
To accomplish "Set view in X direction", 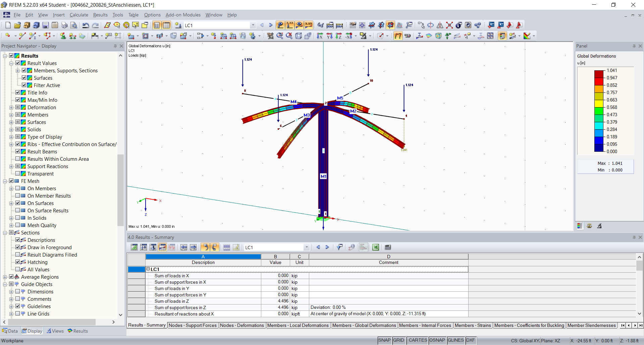I will tap(320, 36).
